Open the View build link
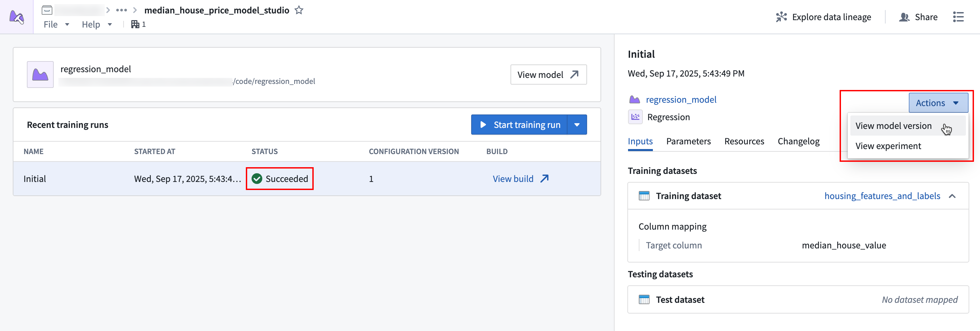Screen dimensions: 980x331 [x=520, y=179]
